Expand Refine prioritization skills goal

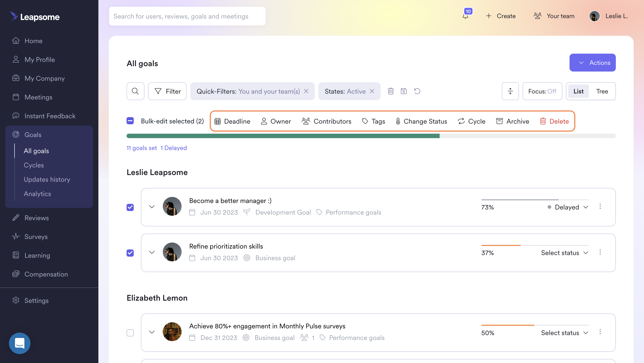[x=152, y=252]
